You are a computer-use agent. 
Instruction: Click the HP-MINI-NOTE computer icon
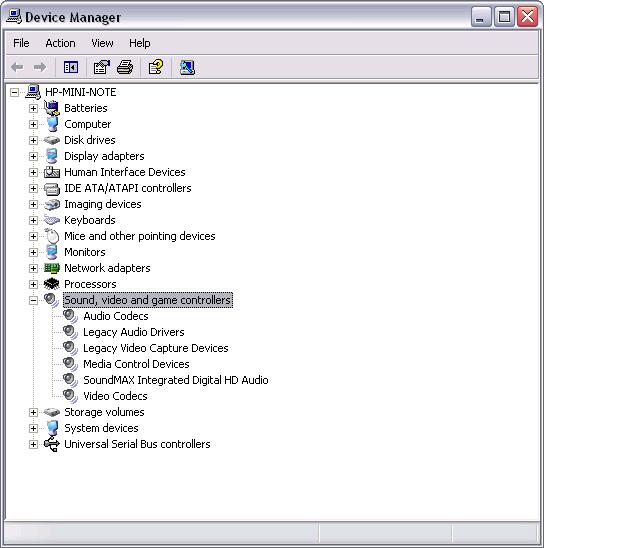[33, 92]
